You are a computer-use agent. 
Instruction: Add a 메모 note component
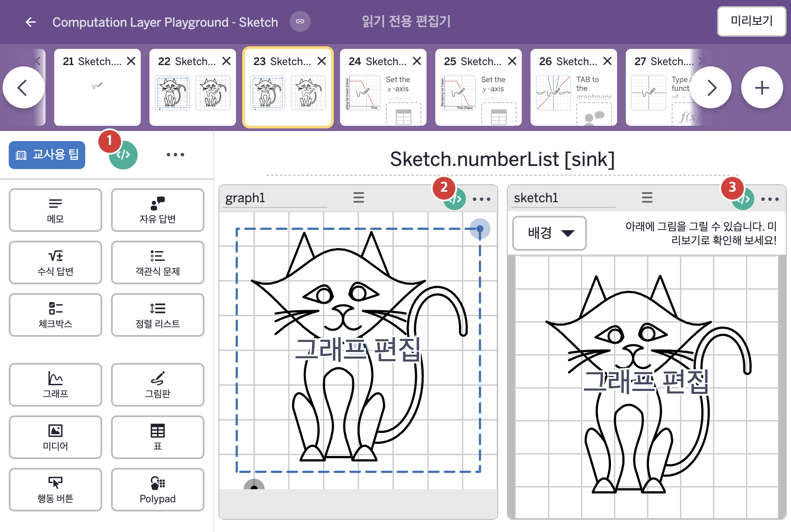56,210
